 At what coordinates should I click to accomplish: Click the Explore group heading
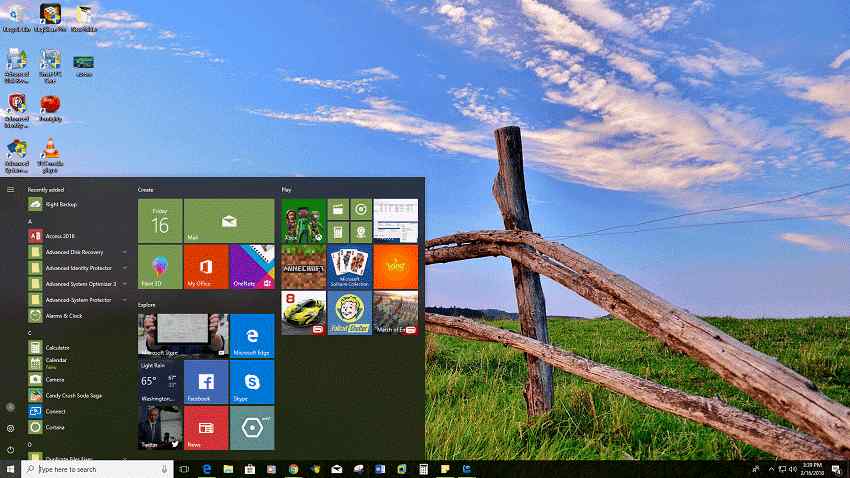[146, 305]
